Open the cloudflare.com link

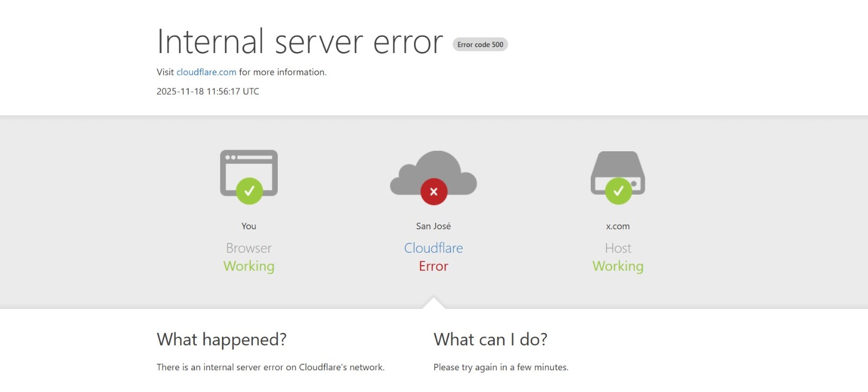pos(206,72)
